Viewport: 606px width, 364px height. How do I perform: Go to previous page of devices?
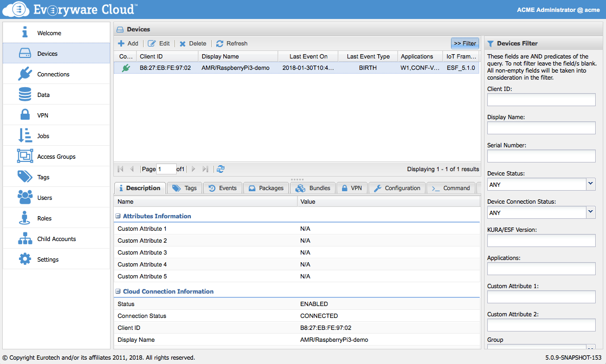[132, 169]
